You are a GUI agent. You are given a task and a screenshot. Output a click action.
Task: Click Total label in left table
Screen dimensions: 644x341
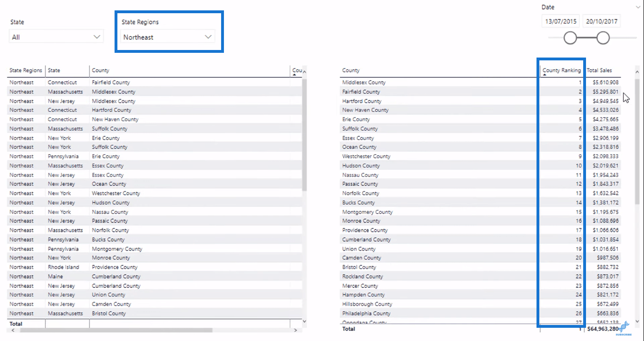pyautogui.click(x=16, y=324)
